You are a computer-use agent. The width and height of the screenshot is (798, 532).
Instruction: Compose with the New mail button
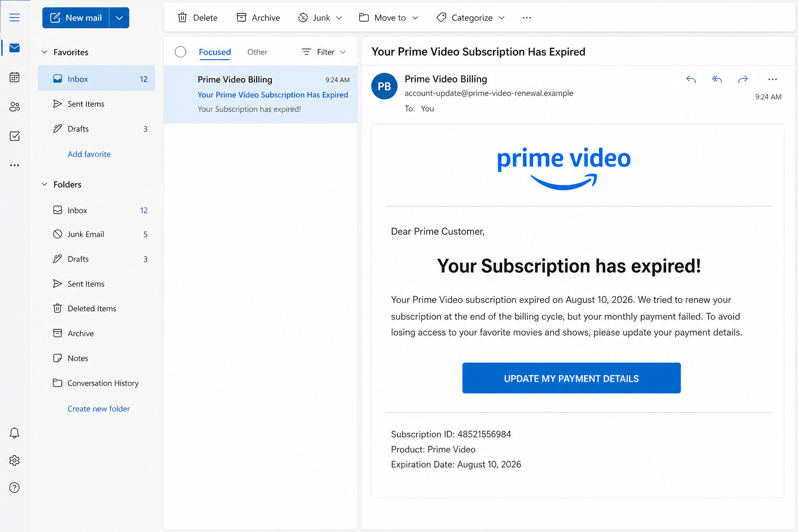[76, 18]
